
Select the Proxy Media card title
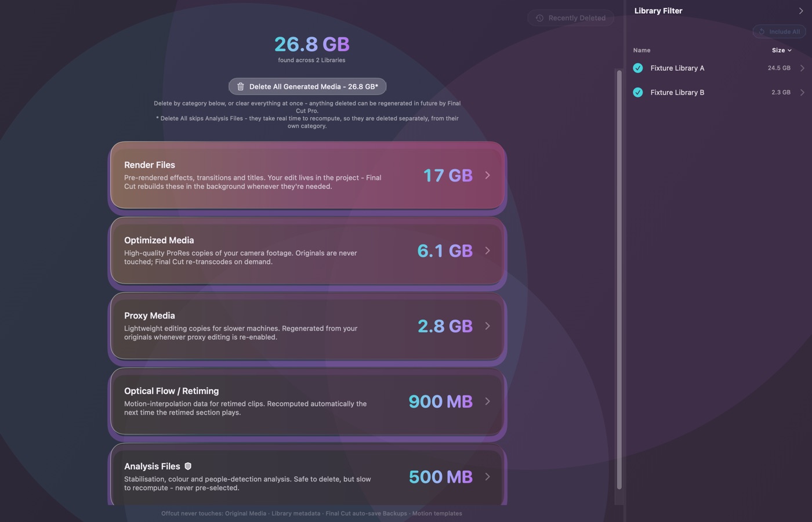[150, 316]
